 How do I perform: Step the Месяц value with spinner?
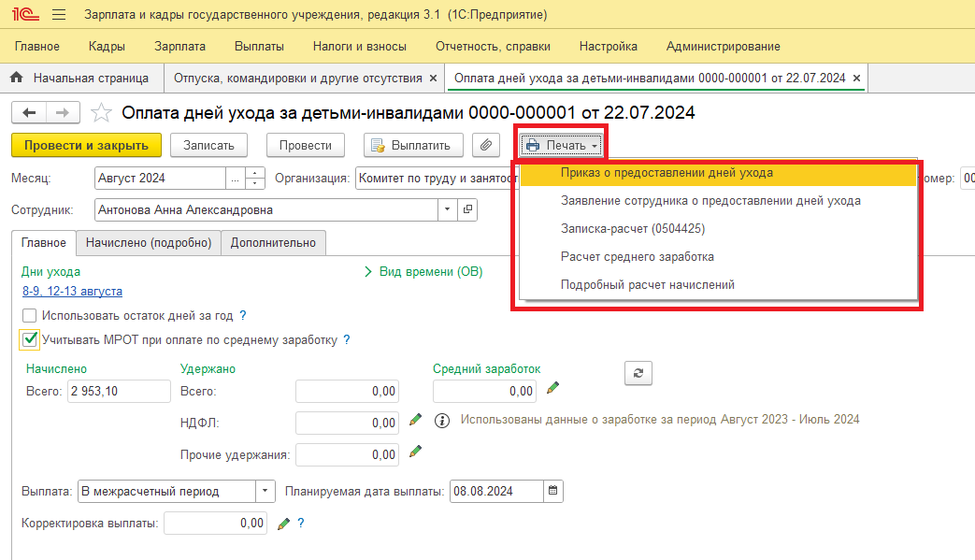pyautogui.click(x=255, y=179)
